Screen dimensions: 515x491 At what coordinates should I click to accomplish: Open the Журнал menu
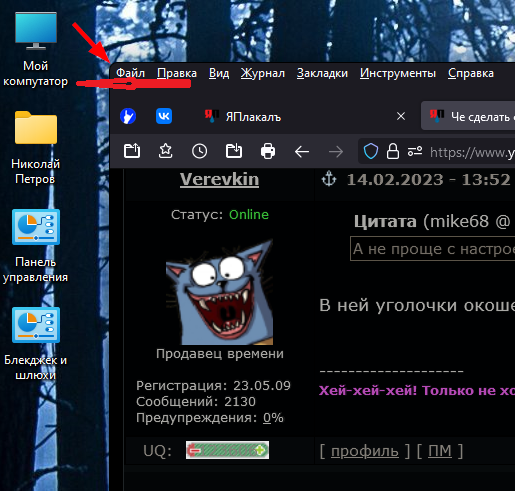[263, 73]
